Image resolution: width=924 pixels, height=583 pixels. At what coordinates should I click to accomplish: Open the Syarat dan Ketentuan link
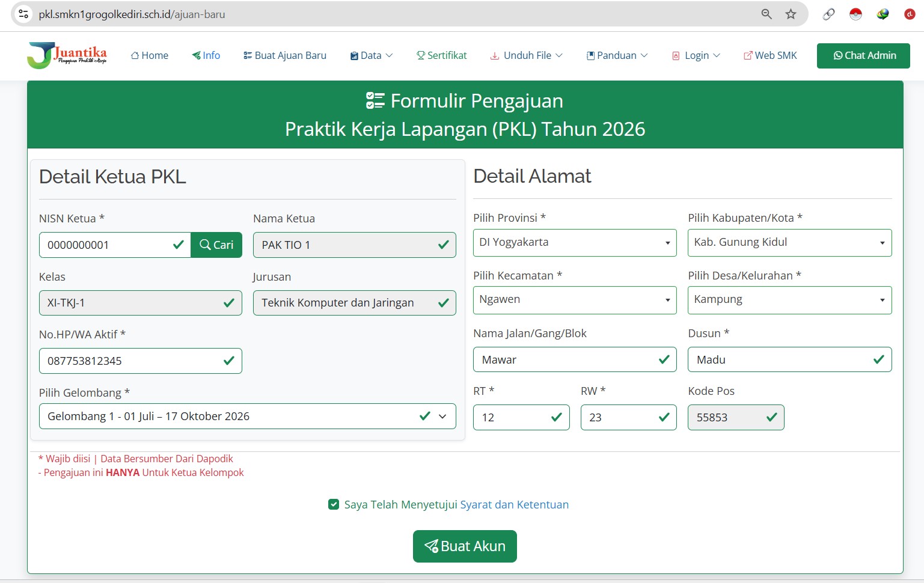coord(514,504)
